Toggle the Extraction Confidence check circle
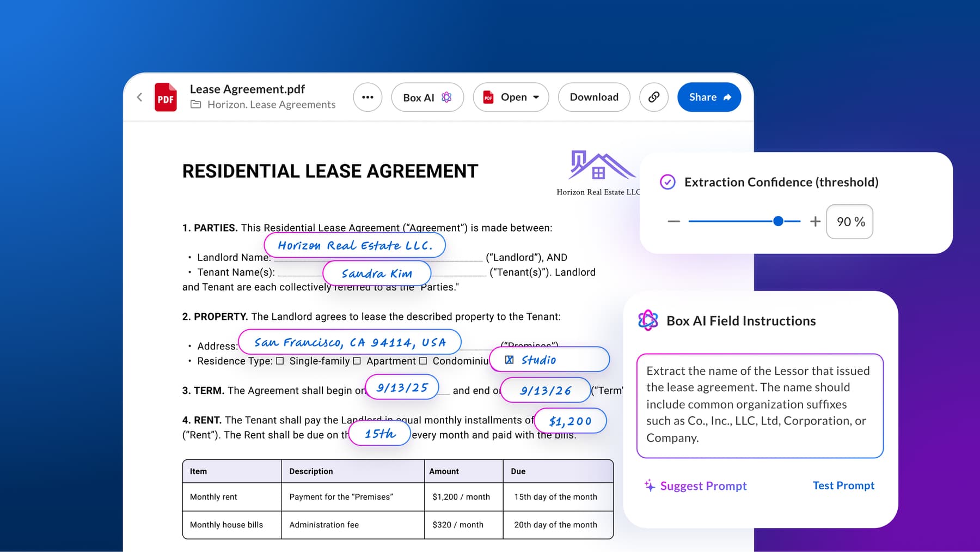The image size is (980, 552). 667,182
